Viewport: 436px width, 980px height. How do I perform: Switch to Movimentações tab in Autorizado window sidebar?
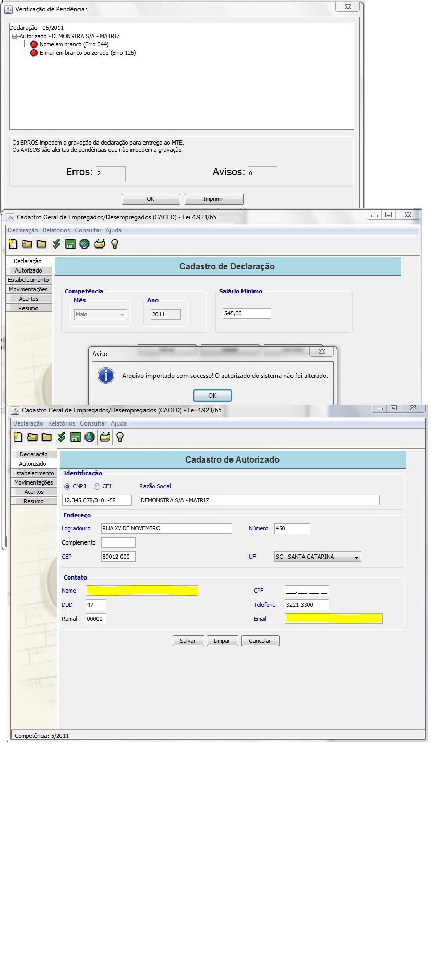(33, 482)
